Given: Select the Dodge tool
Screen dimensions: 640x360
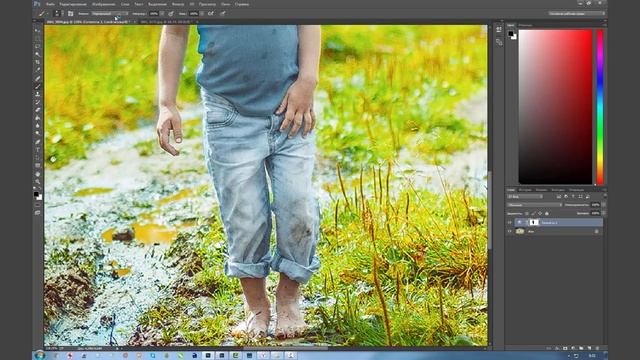Looking at the screenshot, I should [38, 133].
